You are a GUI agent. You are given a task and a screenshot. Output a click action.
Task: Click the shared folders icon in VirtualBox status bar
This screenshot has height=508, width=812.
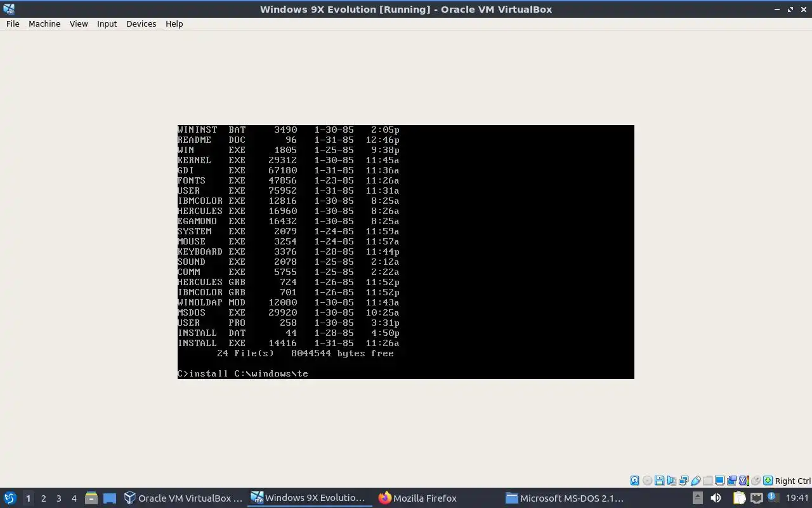[x=707, y=481]
